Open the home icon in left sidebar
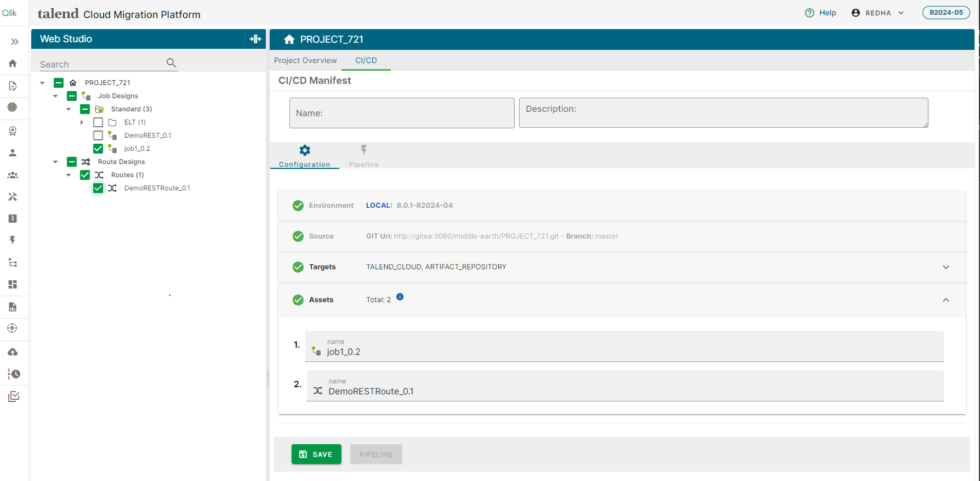 coord(13,63)
